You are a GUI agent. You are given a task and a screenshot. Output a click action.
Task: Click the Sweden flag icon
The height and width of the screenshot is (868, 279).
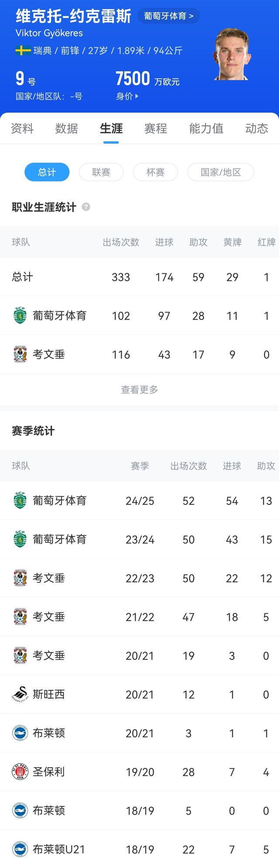tap(23, 51)
